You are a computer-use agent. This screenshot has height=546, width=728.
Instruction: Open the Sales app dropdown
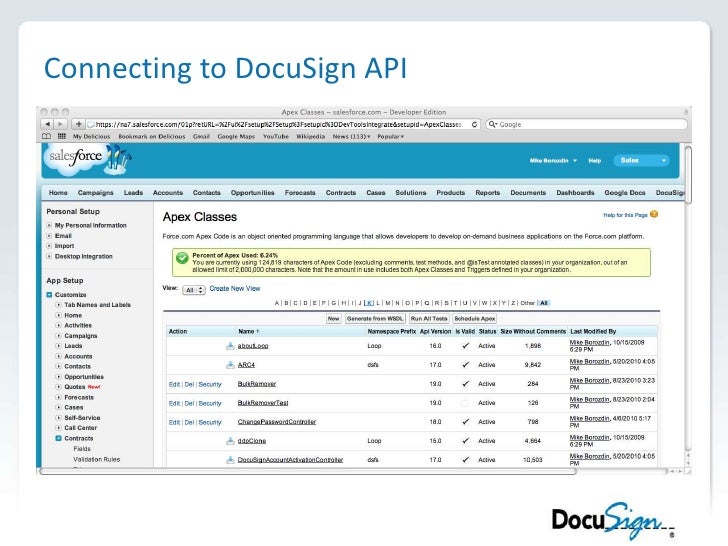click(x=641, y=160)
